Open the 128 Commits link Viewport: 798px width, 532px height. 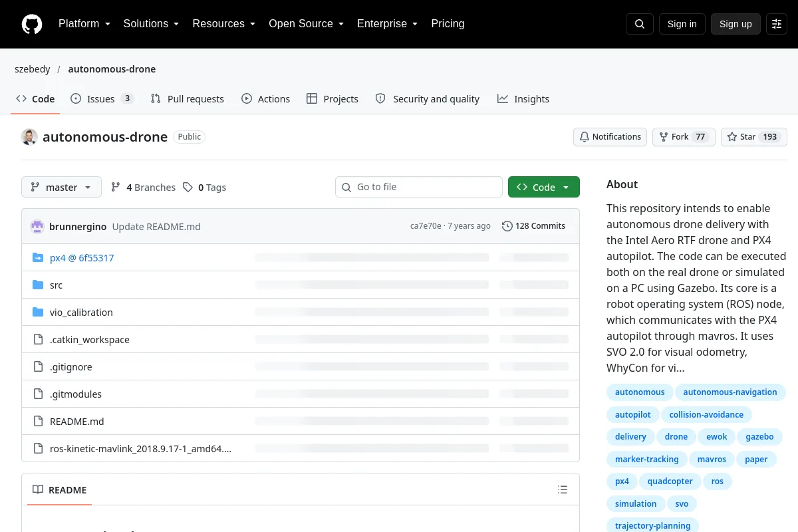click(x=534, y=226)
